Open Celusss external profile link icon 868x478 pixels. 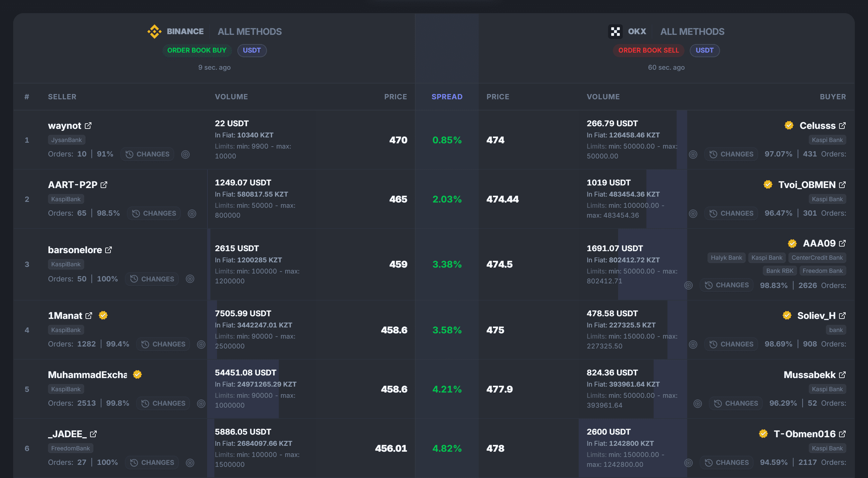[x=842, y=126]
